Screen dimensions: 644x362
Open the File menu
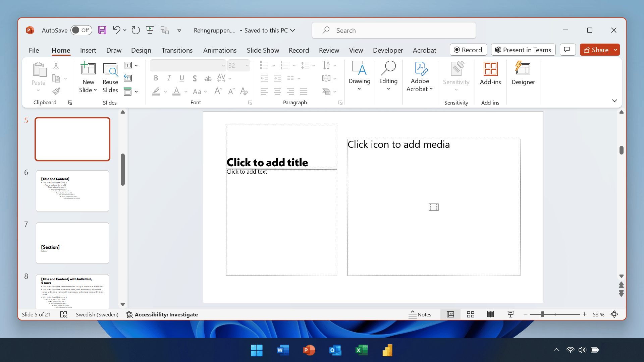(x=34, y=50)
